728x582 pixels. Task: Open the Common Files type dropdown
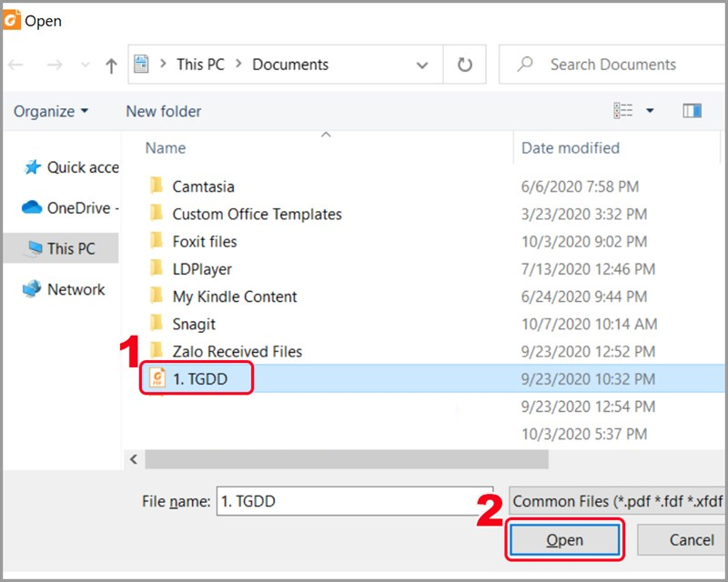[617, 501]
